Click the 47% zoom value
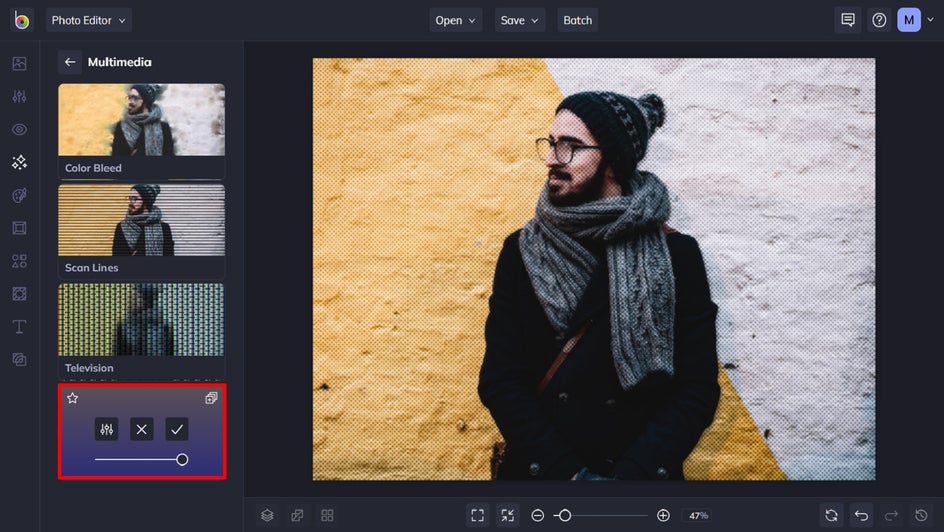 (x=698, y=516)
